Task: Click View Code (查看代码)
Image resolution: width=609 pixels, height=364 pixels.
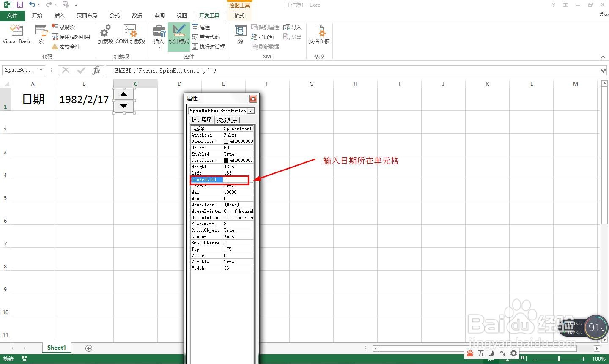Action: [x=206, y=37]
